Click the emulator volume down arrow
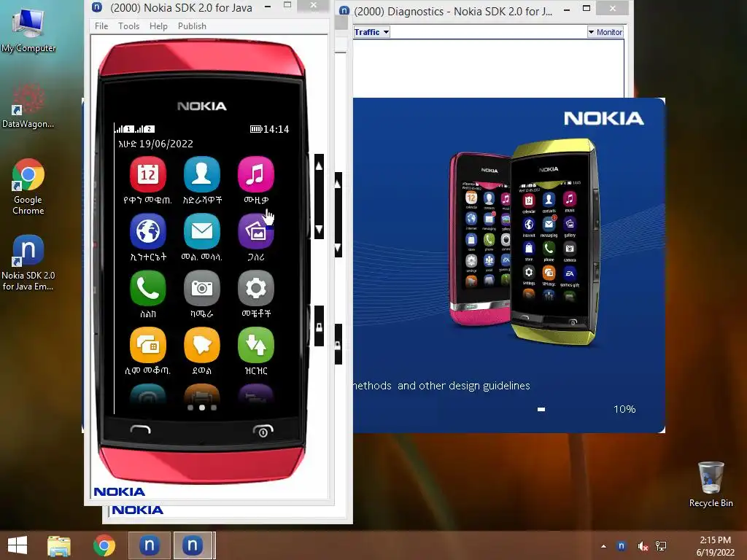Viewport: 747px width, 560px height. pyautogui.click(x=320, y=229)
